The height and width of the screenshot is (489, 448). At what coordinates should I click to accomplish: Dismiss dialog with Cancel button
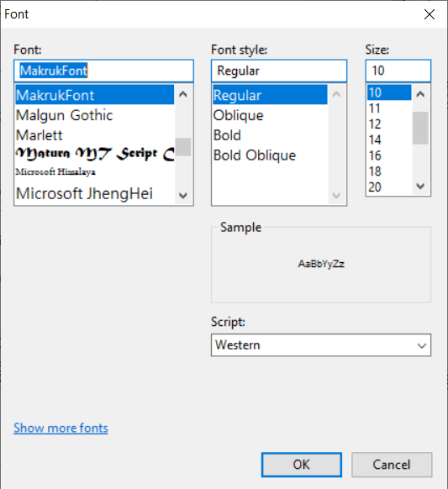pos(392,465)
